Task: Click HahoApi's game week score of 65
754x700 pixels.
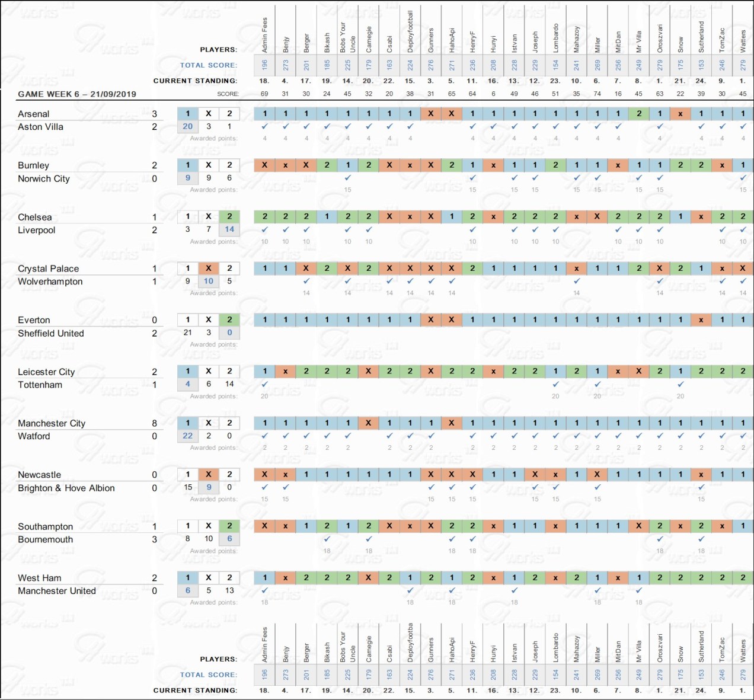Action: 452,94
